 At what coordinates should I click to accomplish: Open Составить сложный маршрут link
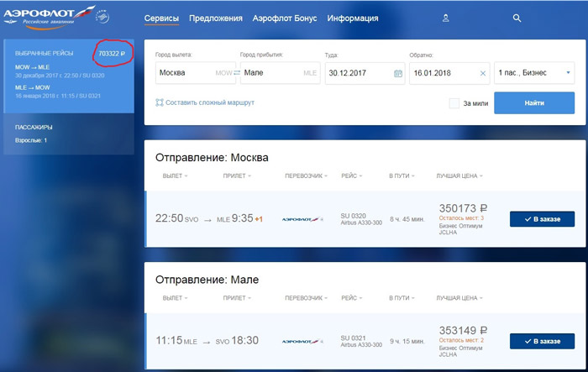pyautogui.click(x=210, y=102)
